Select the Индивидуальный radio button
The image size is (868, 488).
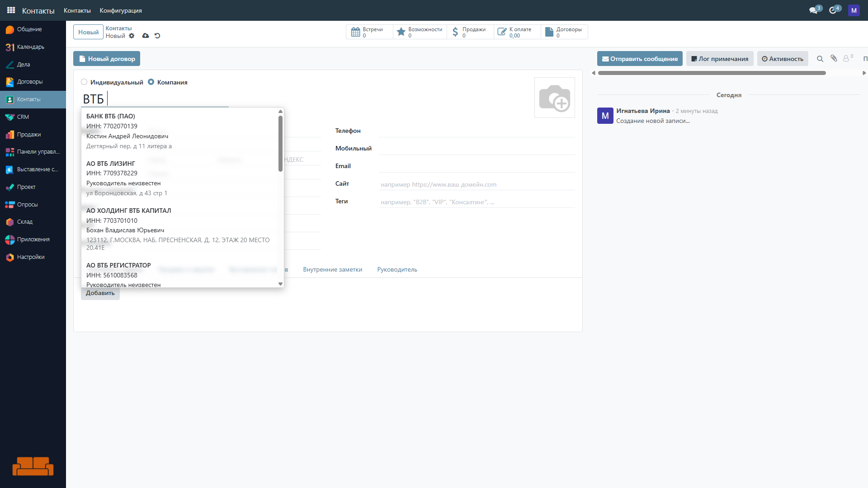pyautogui.click(x=84, y=82)
